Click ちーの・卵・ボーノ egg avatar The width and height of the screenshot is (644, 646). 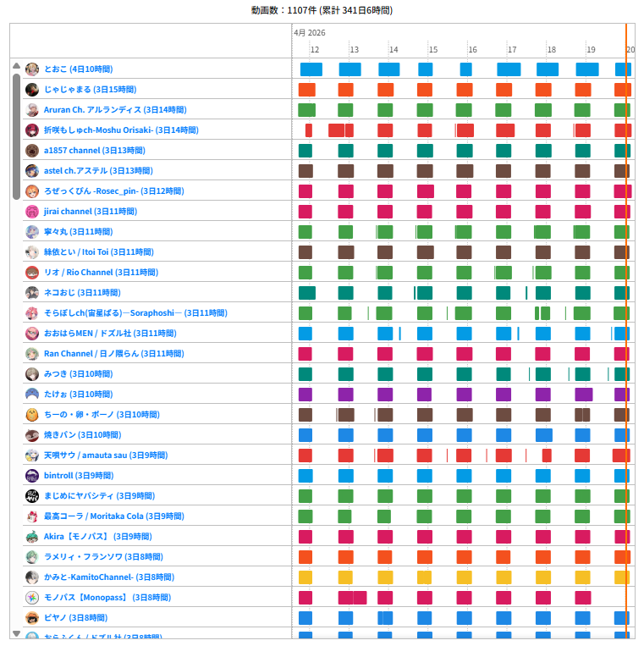tap(32, 415)
